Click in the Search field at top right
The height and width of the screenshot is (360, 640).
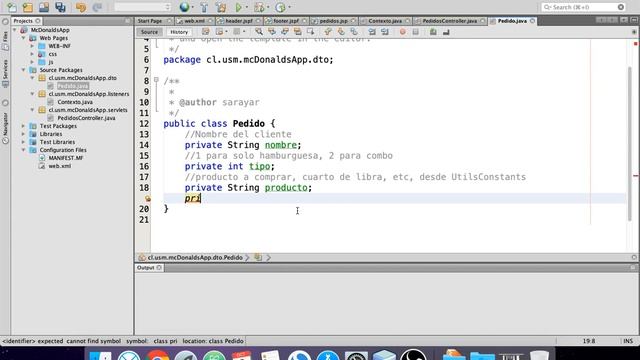point(583,7)
